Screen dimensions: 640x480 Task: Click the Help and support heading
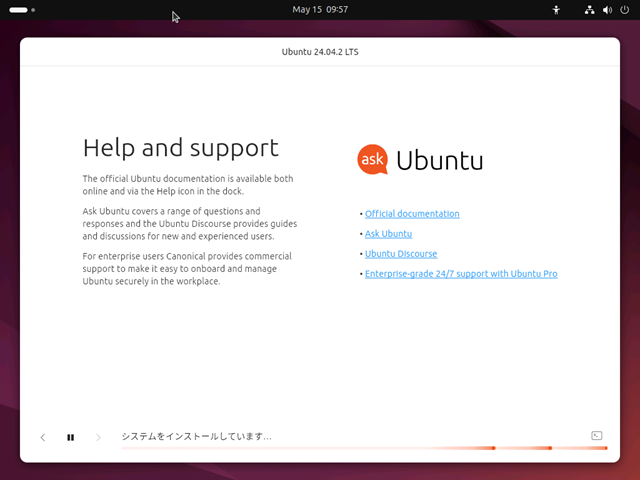point(181,148)
